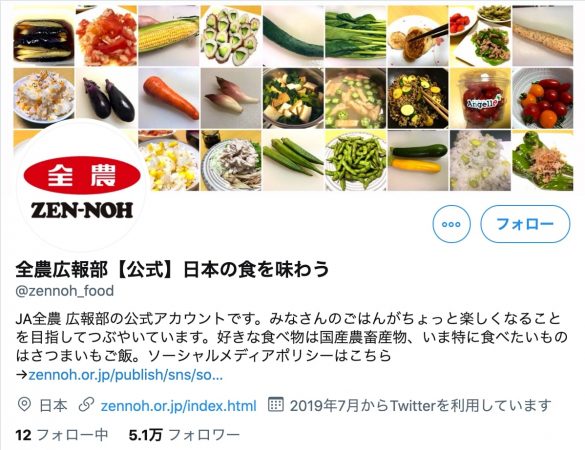Click the location pin icon beside 日本
Viewport: 585px width, 450px height.
coord(24,405)
